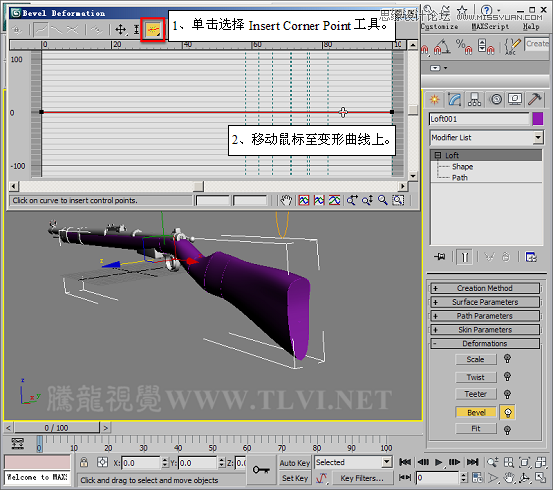Toggle the Twist deformation lightbulb
553x490 pixels.
507,376
